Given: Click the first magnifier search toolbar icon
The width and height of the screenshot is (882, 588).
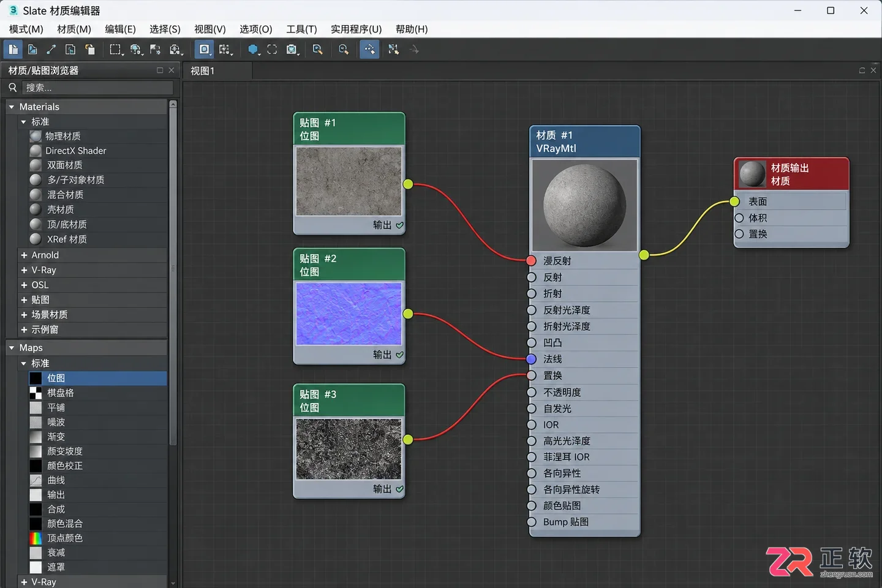Looking at the screenshot, I should pos(317,50).
